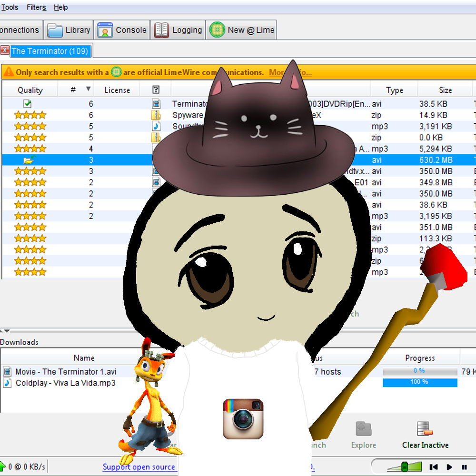This screenshot has height=476, width=476.
Task: Switch to the Logging tab
Action: [x=178, y=30]
